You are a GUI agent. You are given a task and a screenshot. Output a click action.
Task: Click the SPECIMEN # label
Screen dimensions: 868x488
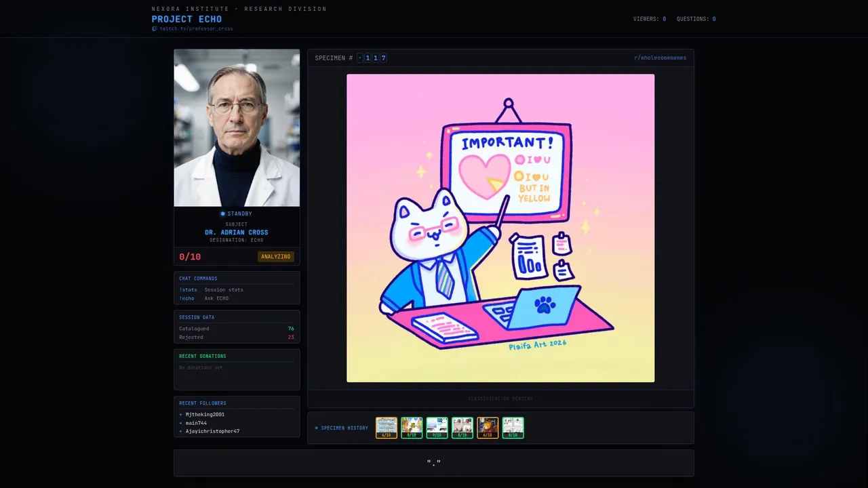click(334, 58)
